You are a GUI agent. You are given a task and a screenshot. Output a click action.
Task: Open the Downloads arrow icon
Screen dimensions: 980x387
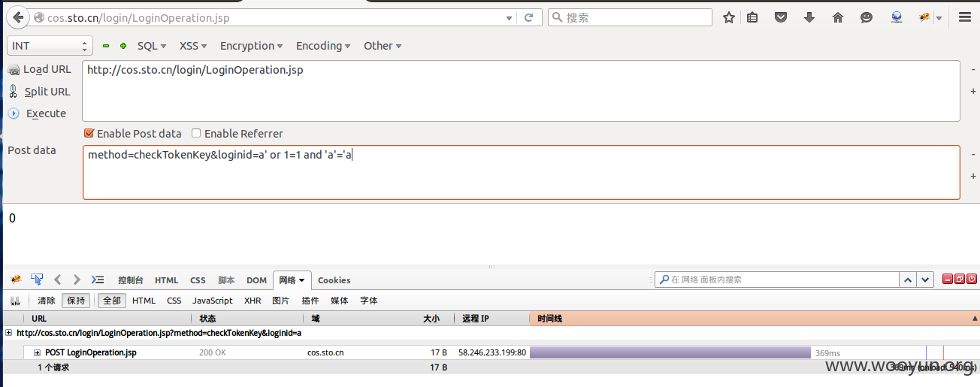click(809, 17)
